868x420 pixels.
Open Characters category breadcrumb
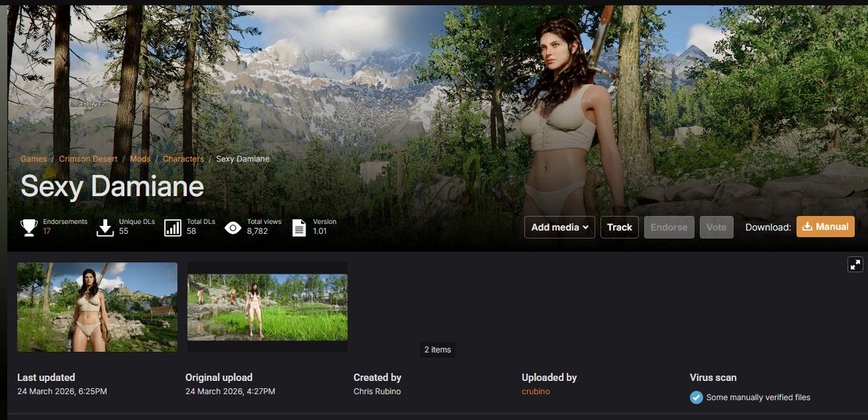[x=183, y=159]
